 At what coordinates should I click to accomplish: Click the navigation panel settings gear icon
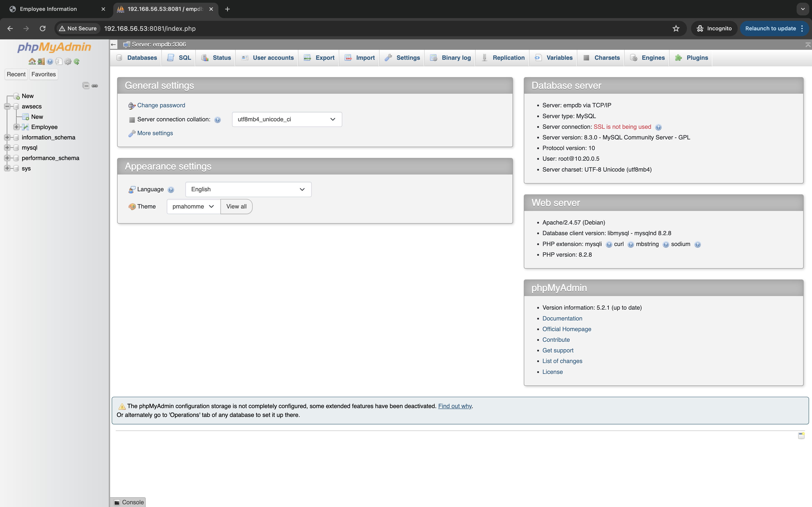tap(68, 61)
